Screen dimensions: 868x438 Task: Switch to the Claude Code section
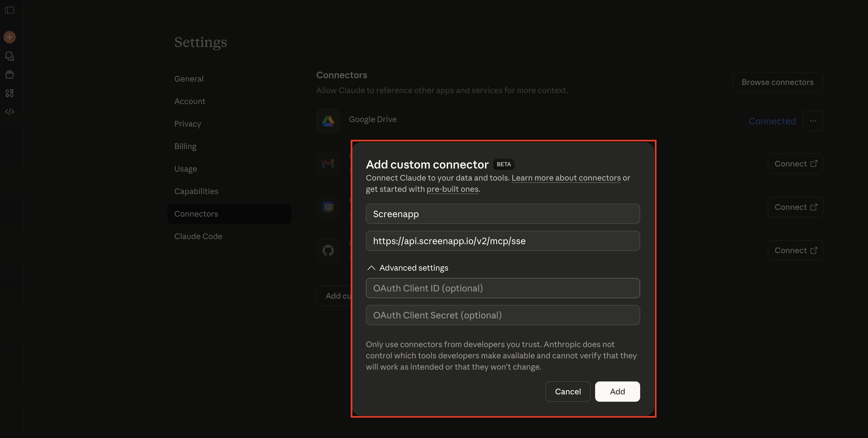tap(198, 236)
